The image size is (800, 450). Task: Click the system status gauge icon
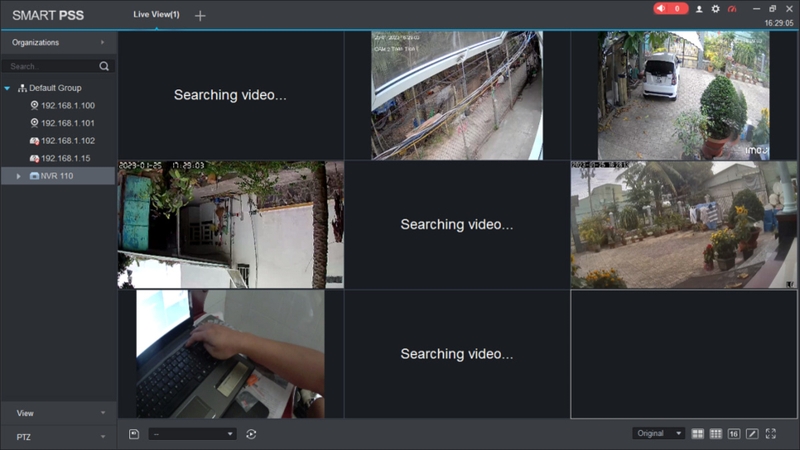click(732, 9)
